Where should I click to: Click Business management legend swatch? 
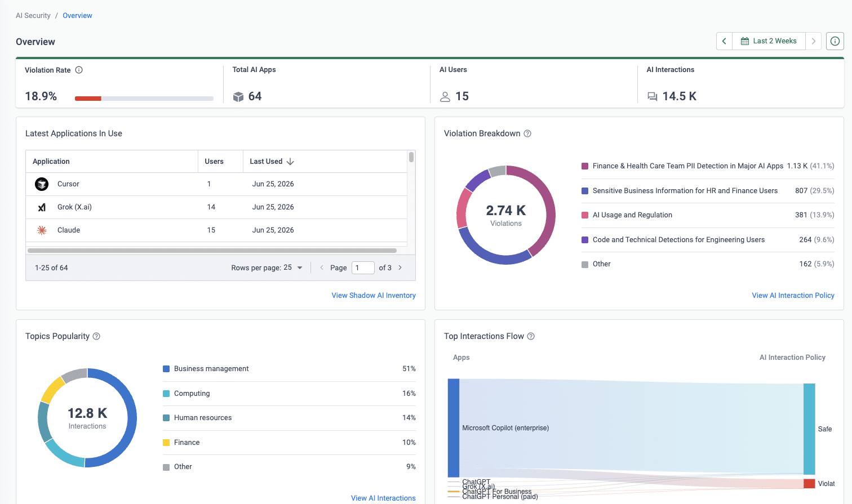tap(166, 369)
